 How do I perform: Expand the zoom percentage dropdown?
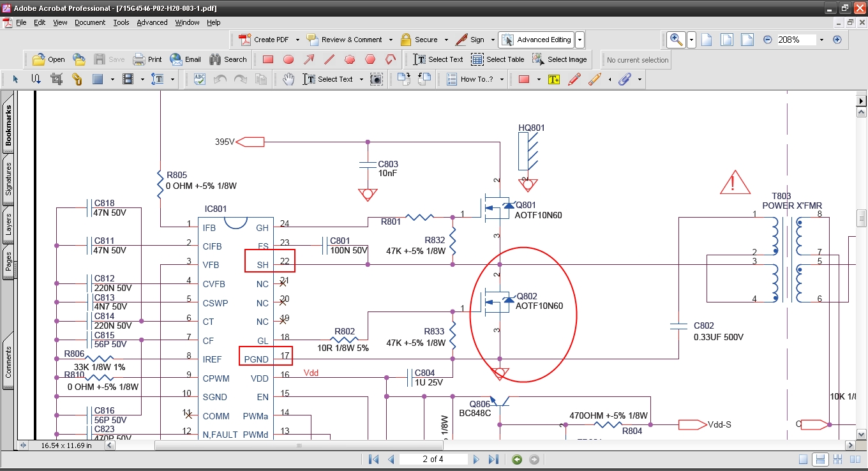821,40
